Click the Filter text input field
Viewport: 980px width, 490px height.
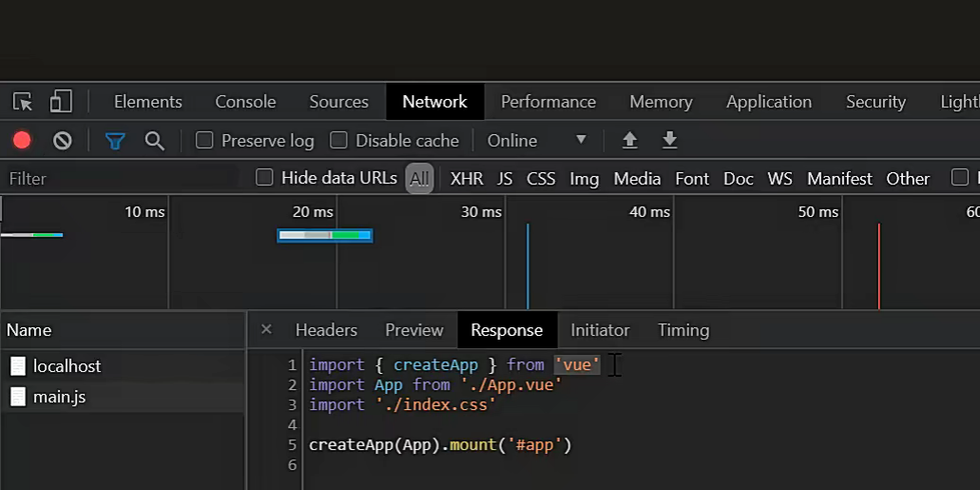point(119,179)
